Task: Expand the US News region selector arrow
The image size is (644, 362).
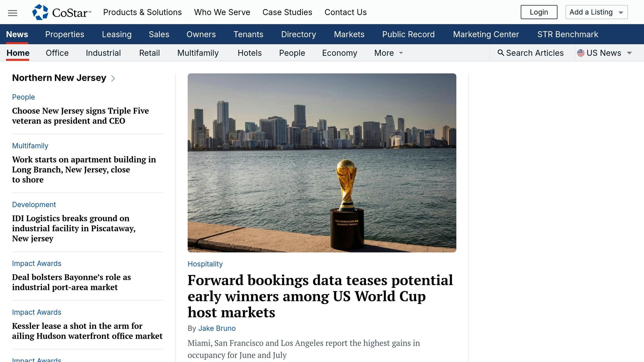Action: (629, 53)
